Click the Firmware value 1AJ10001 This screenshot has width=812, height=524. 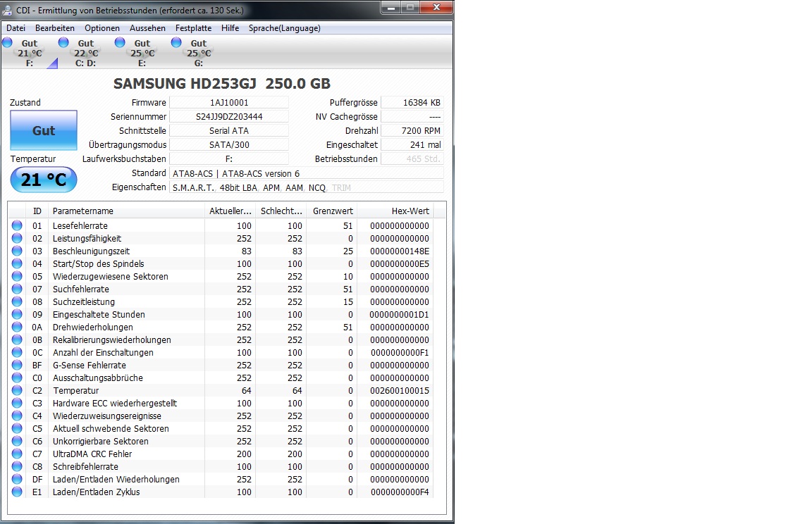coord(229,102)
